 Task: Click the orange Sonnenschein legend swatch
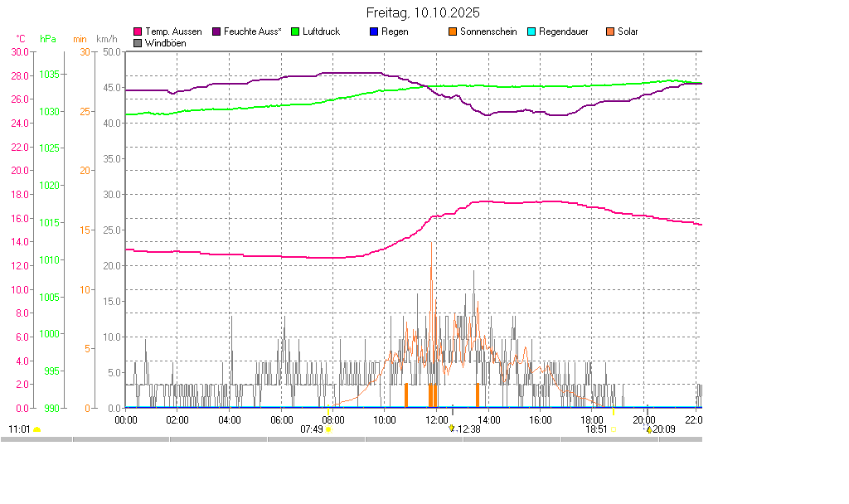(453, 31)
